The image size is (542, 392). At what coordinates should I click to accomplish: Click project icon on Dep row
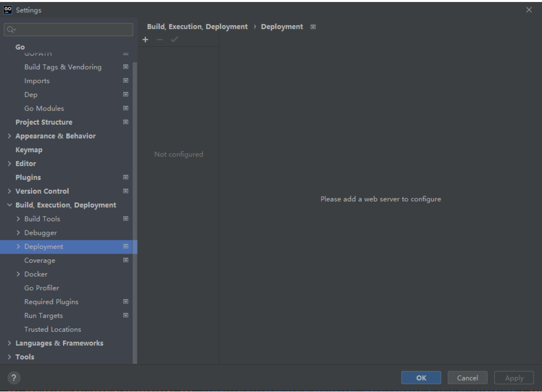tap(125, 94)
